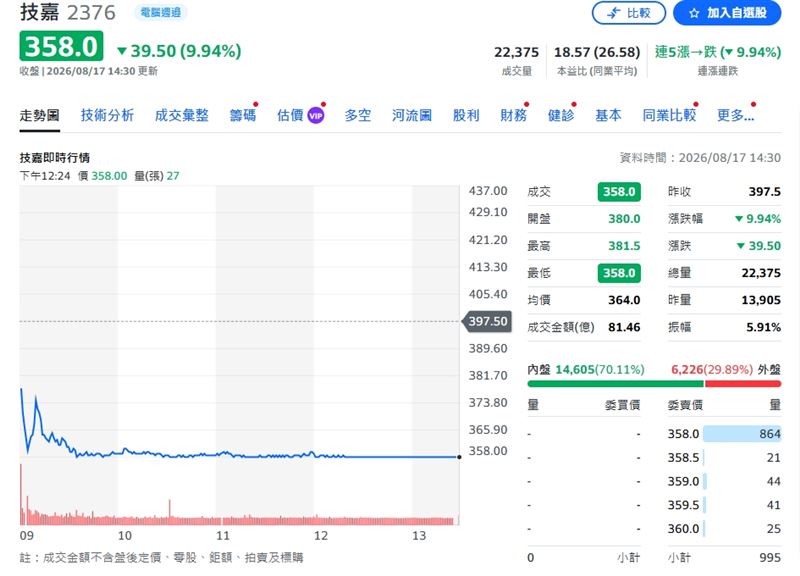Screen dimensions: 800x576
Task: Open the 同業比較 tab
Action: pyautogui.click(x=669, y=115)
